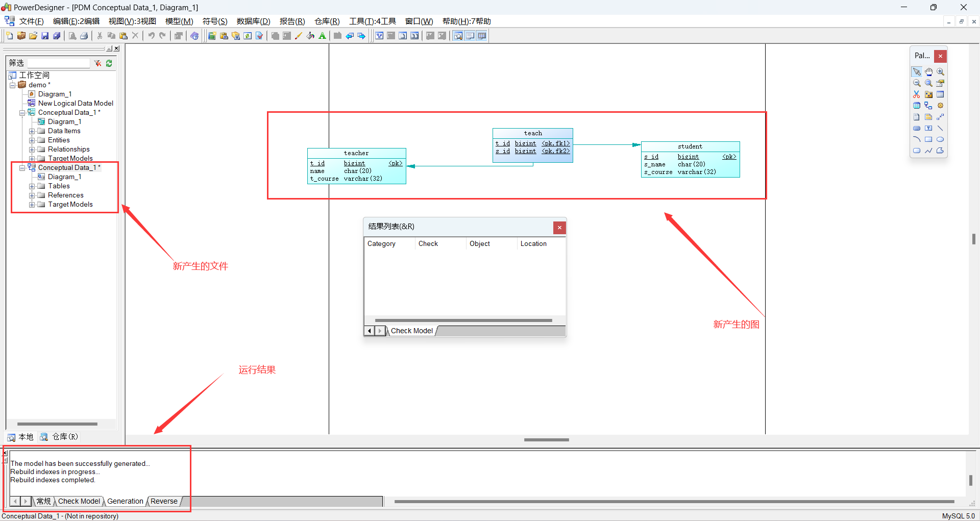This screenshot has height=521, width=980.
Task: Select the Rectangle shape tool in Palette
Action: pos(928,139)
